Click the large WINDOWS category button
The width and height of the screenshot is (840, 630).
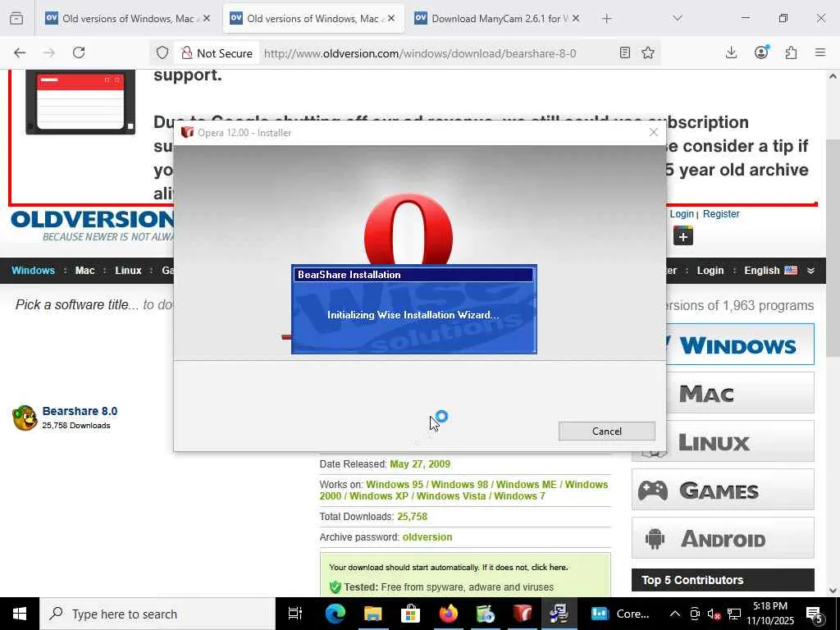(739, 345)
